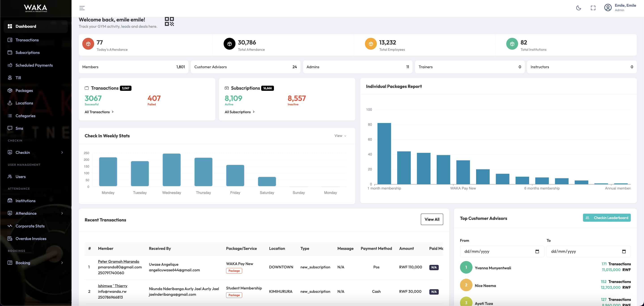Viewport: 644px width, 306px height.
Task: Open the Packages section icon
Action: point(10,90)
